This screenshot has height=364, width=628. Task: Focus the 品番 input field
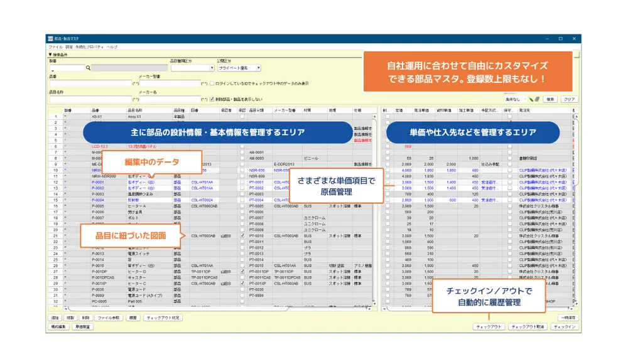[90, 83]
